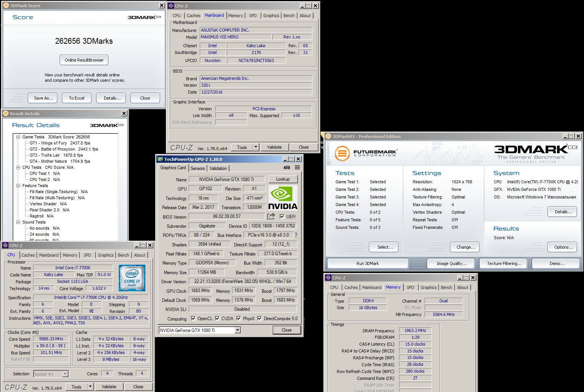Screen dimensions: 584x392
Task: Click Details... button in 3DMark Score window
Action: [x=112, y=98]
